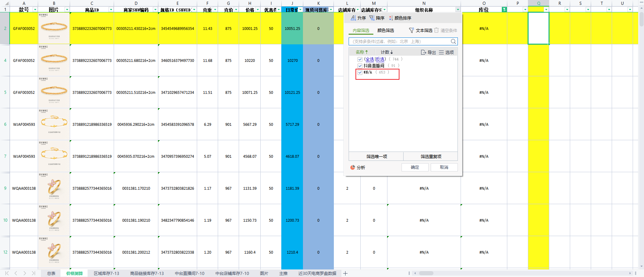Click the 颜色排序 color sort icon
Viewport: 644px width, 277px height.
[x=391, y=18]
